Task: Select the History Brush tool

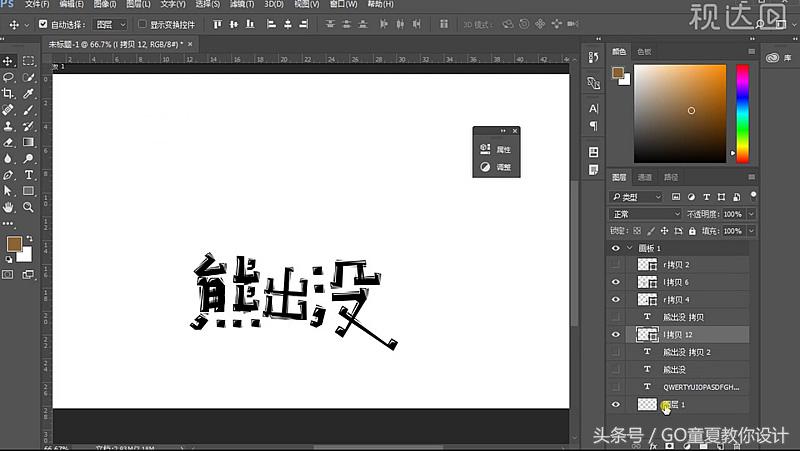Action: 29,126
